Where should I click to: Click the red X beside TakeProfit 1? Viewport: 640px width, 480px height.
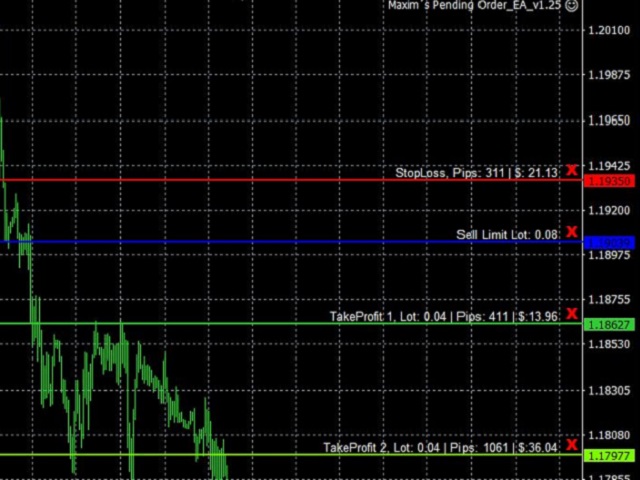[572, 313]
